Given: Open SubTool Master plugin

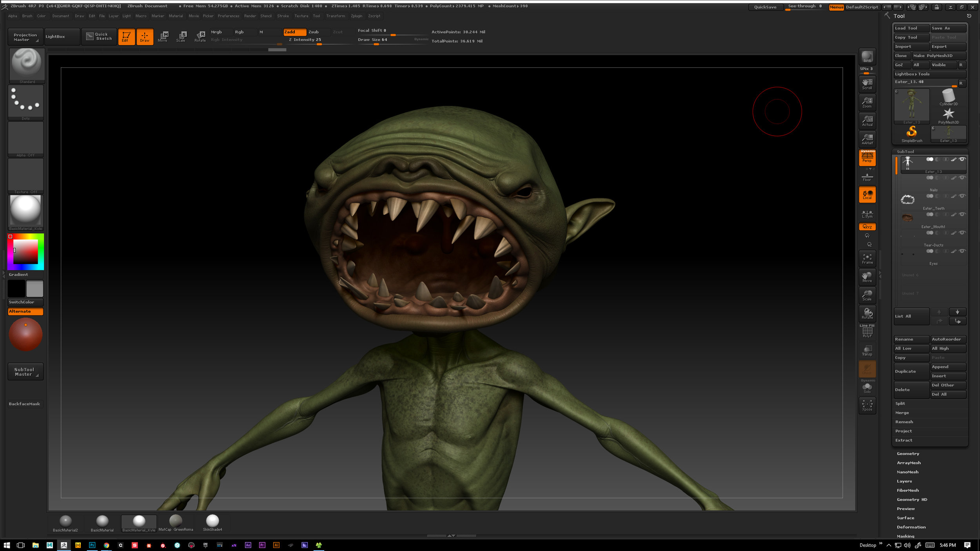Looking at the screenshot, I should click(26, 372).
